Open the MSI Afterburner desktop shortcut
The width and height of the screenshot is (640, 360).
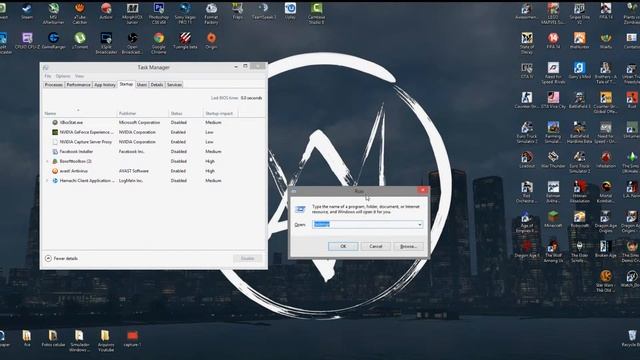coord(53,13)
